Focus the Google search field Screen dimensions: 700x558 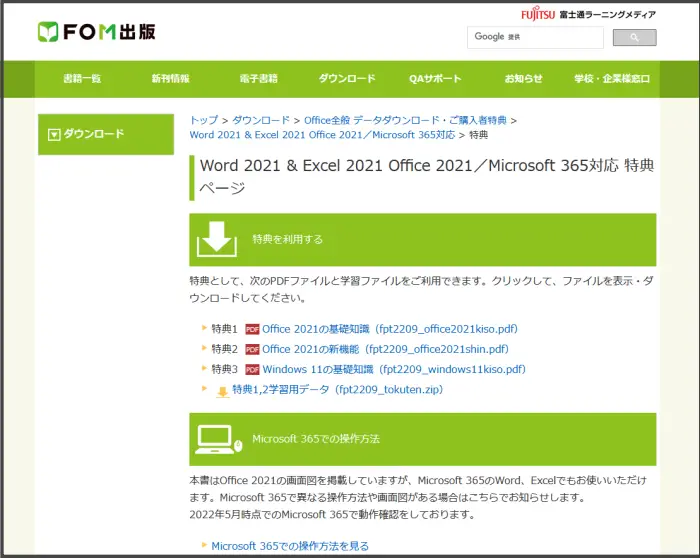point(535,37)
